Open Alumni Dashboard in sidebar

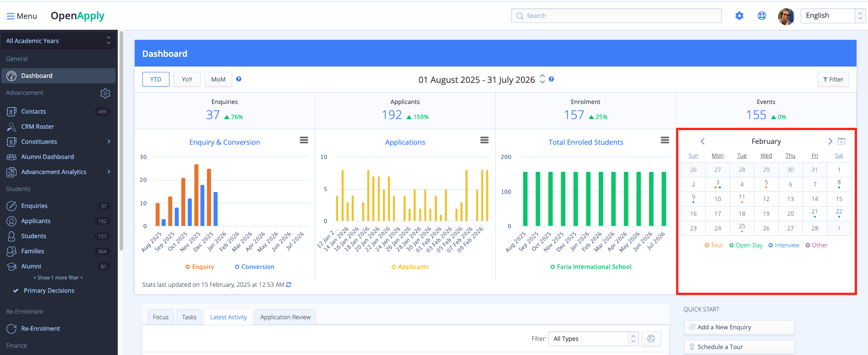click(x=47, y=157)
